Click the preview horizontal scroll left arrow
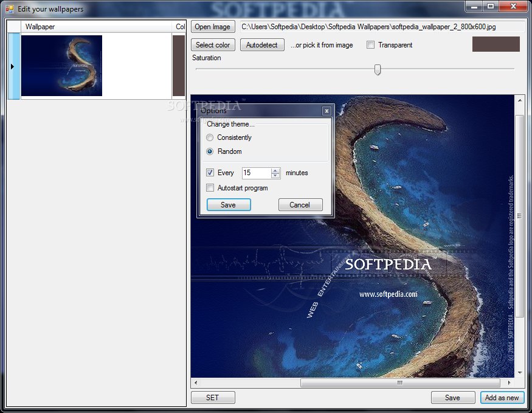The width and height of the screenshot is (532, 413). pos(196,383)
